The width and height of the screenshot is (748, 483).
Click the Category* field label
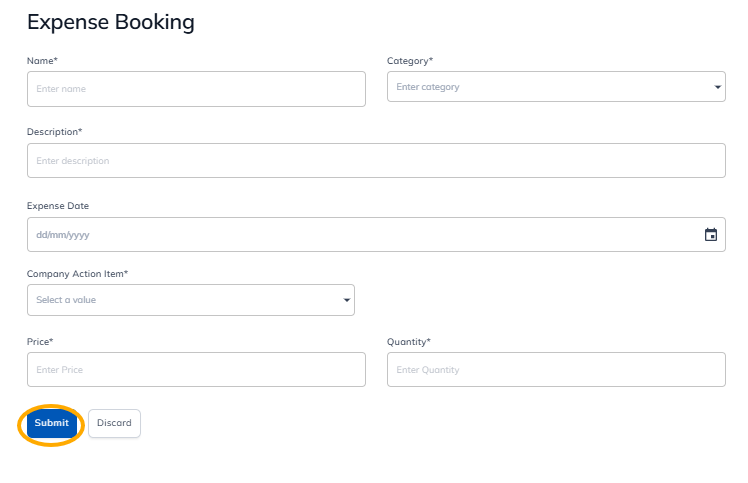[410, 61]
